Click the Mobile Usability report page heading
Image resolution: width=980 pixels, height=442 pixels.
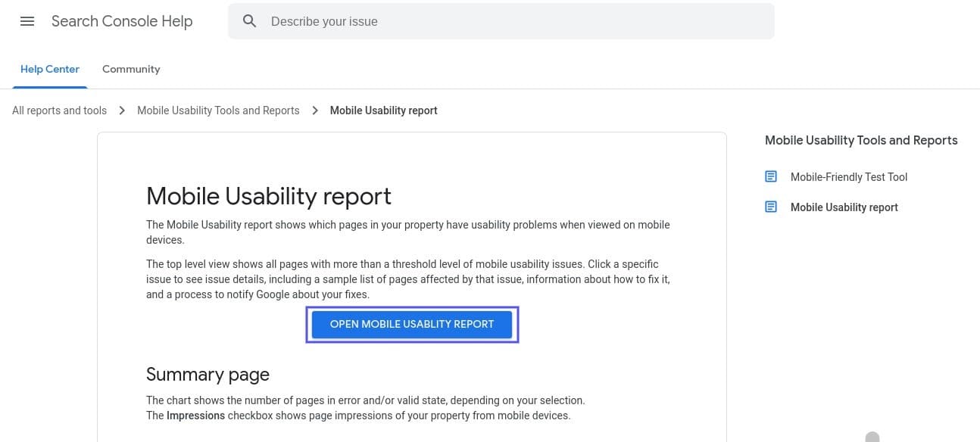(x=268, y=196)
